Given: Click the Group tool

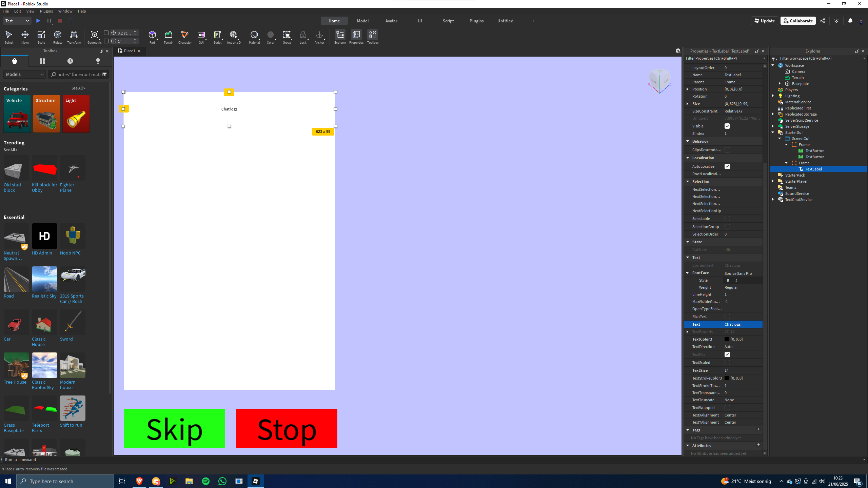Looking at the screenshot, I should pos(287,37).
